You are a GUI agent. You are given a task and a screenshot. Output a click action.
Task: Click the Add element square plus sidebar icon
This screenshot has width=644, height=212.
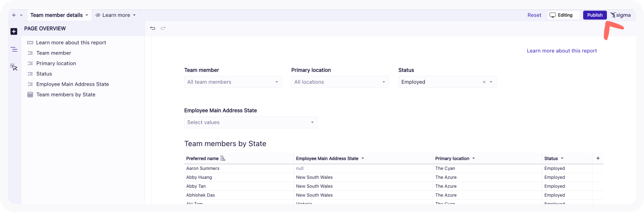pyautogui.click(x=14, y=32)
